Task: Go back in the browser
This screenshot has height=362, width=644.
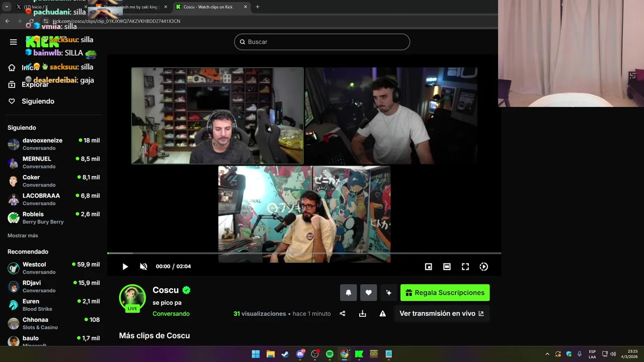Action: point(7,21)
